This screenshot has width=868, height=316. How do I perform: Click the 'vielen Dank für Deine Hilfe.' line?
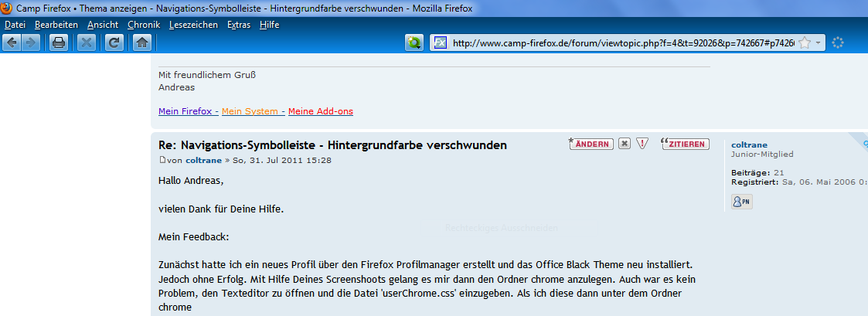point(221,209)
